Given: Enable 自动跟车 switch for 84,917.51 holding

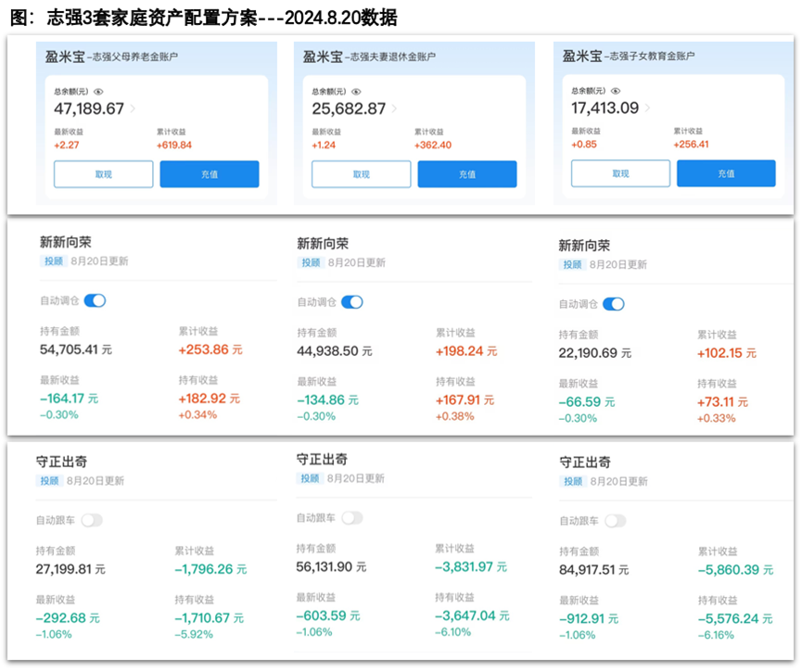Looking at the screenshot, I should click(616, 521).
